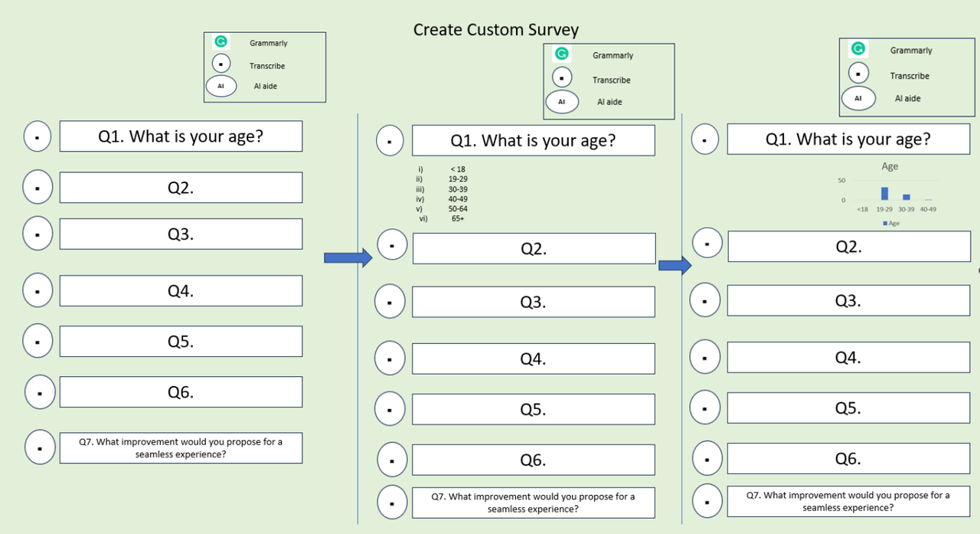Select the circle beside Q3 in the first panel
This screenshot has width=980, height=534.
(x=38, y=233)
